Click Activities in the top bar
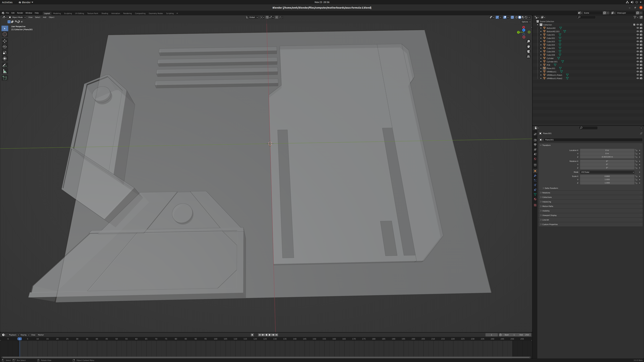The width and height of the screenshot is (644, 362). [7, 2]
